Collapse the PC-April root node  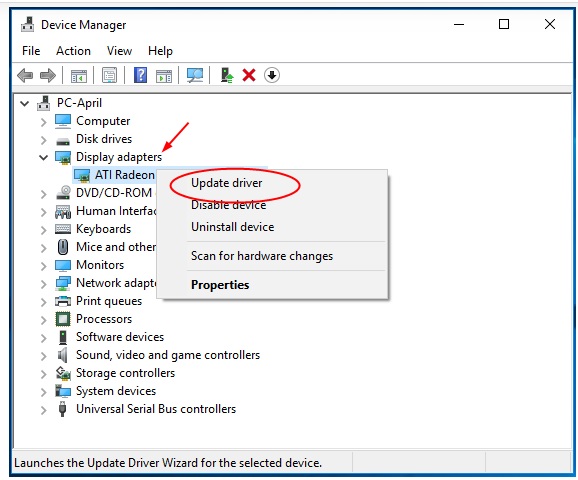(24, 104)
